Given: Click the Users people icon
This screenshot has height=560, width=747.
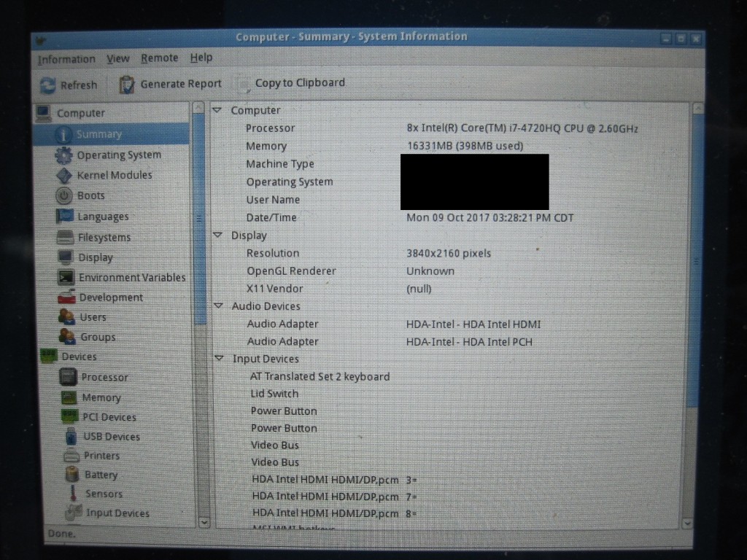Looking at the screenshot, I should click(x=66, y=316).
